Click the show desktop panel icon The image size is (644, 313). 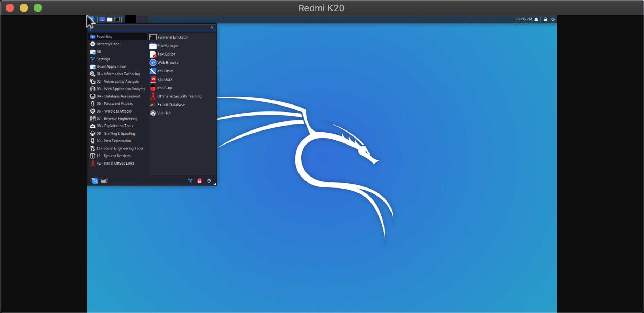102,19
